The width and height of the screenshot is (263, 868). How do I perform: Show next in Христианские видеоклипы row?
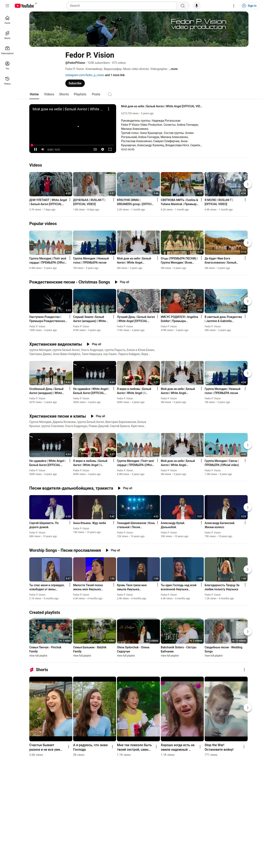point(247,373)
